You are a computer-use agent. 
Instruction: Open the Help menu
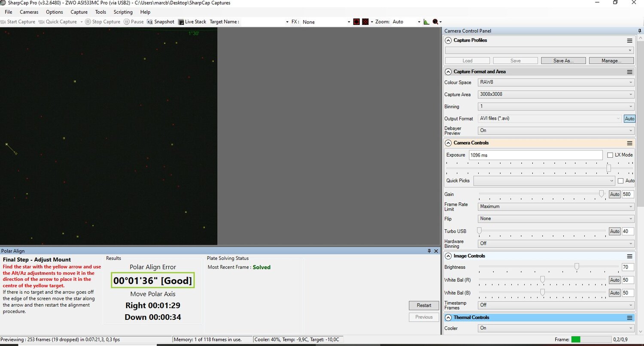(x=145, y=12)
